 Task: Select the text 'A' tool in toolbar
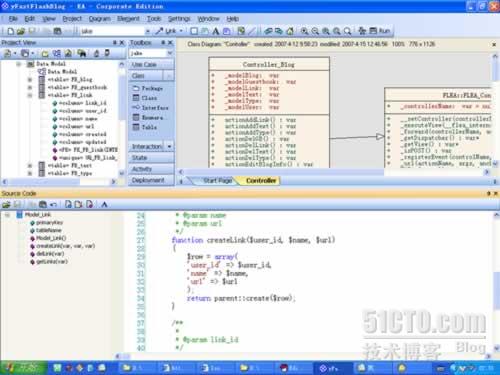coord(216,31)
